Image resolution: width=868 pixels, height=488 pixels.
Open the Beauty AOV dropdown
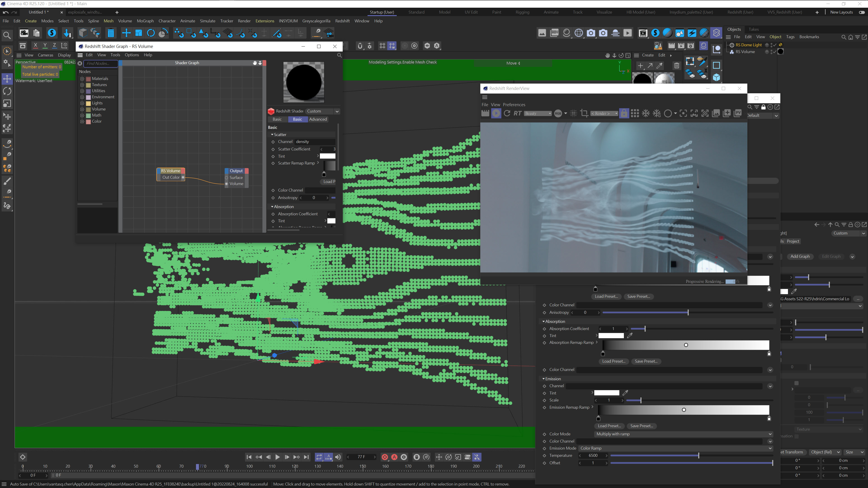[x=538, y=113]
